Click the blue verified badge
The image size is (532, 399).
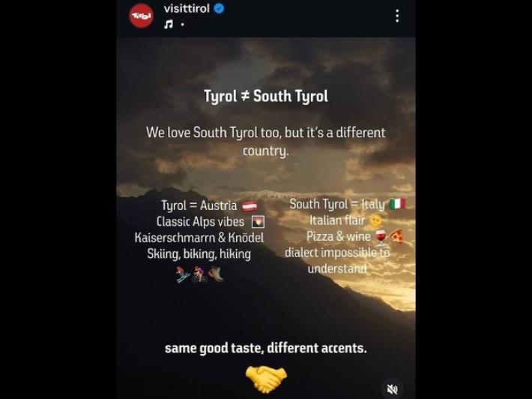pyautogui.click(x=220, y=8)
